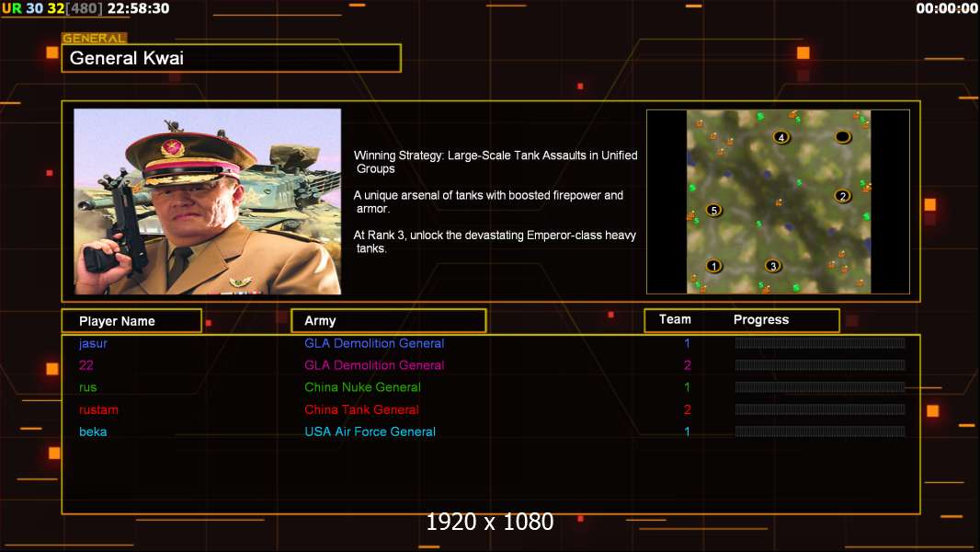Viewport: 980px width, 552px height.
Task: Click team number for rustam
Action: pos(687,410)
